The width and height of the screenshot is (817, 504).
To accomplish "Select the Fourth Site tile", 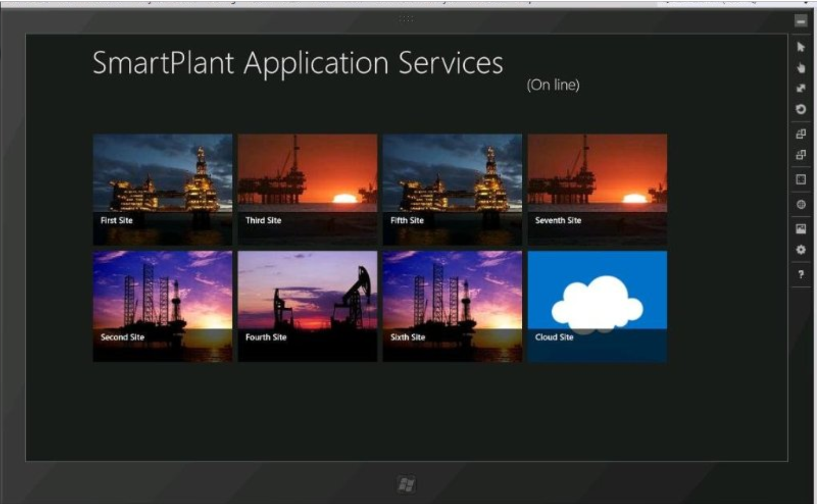I will pyautogui.click(x=307, y=307).
